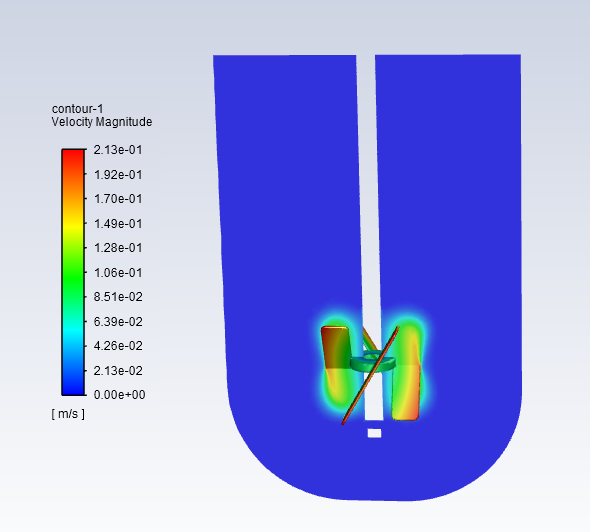Click the green impeller hub ring
The width and height of the screenshot is (590, 532).
click(x=373, y=363)
